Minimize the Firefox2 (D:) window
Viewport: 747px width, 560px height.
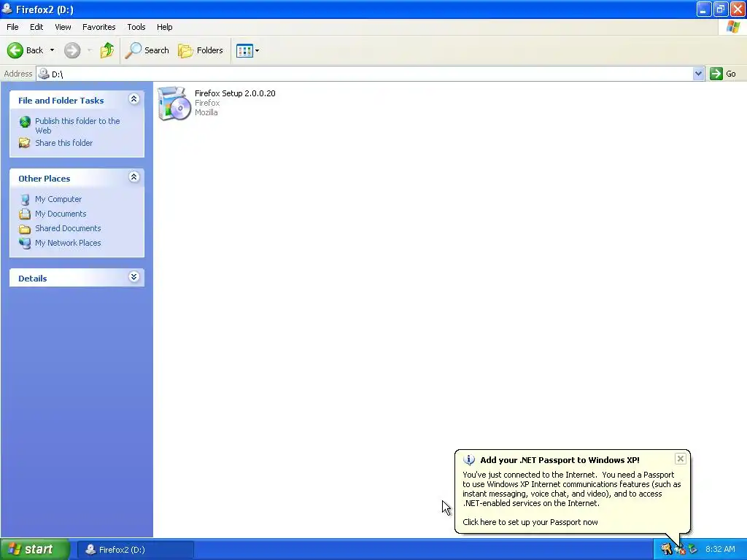[704, 9]
